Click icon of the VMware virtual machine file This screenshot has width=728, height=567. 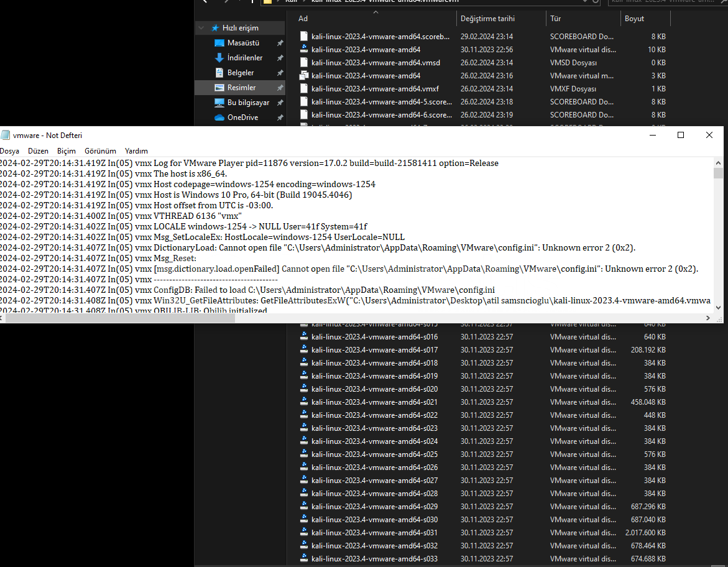[304, 75]
